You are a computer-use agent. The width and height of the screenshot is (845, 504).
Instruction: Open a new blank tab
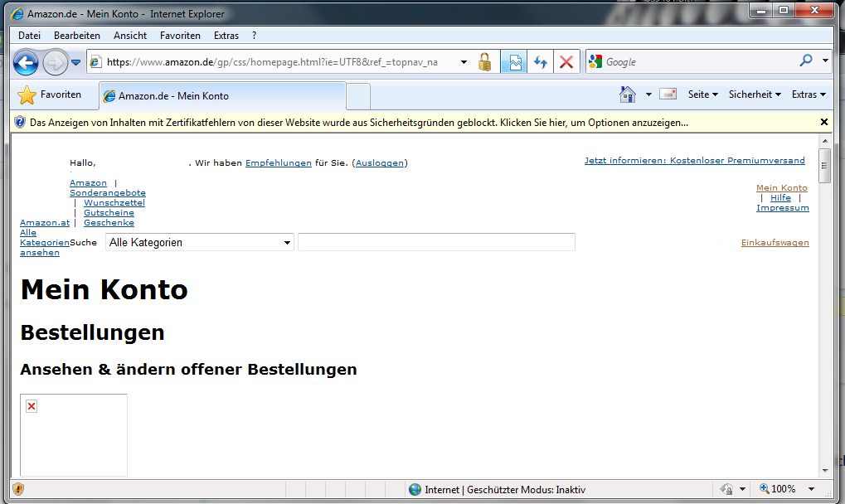(x=358, y=97)
